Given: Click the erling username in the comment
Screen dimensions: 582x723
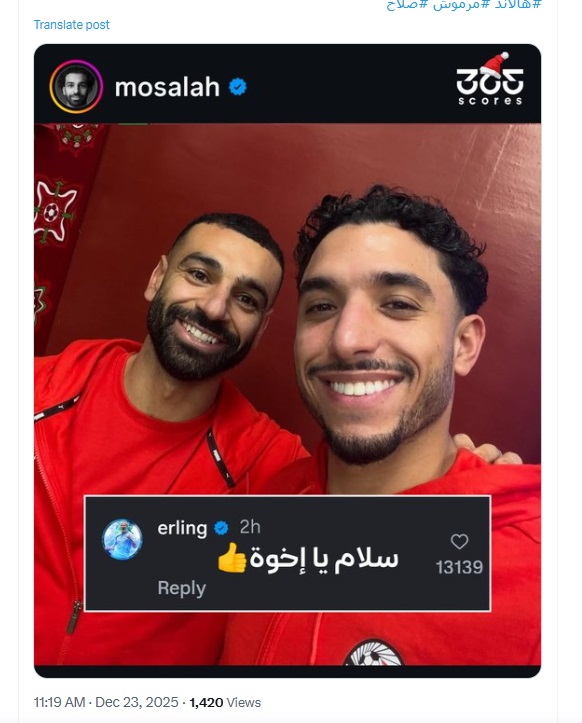Looking at the screenshot, I should pyautogui.click(x=182, y=528).
